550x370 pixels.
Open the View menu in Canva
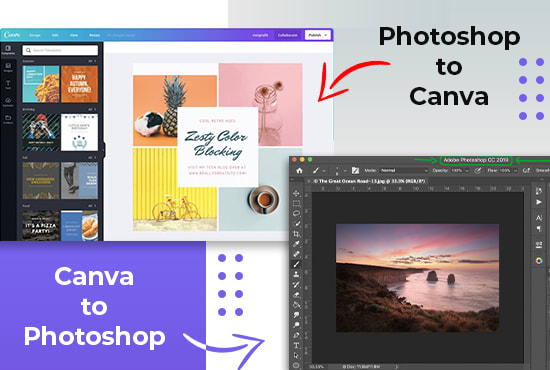pyautogui.click(x=74, y=35)
